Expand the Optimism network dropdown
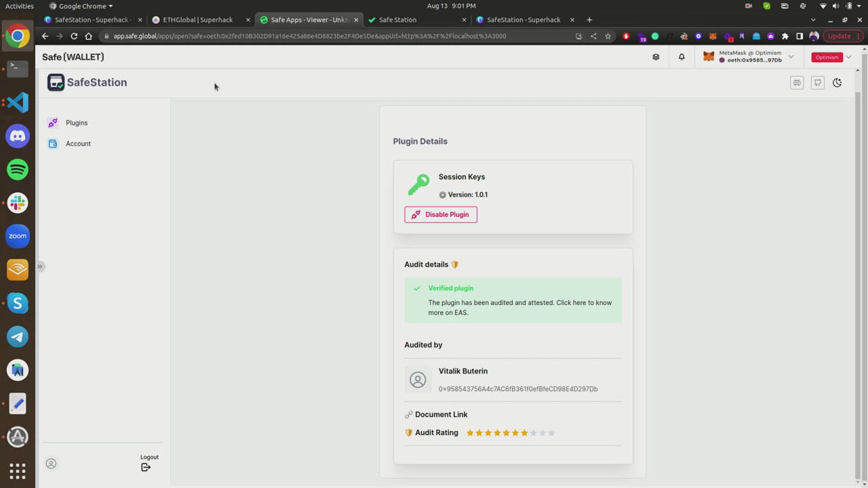This screenshot has height=488, width=868. [848, 57]
